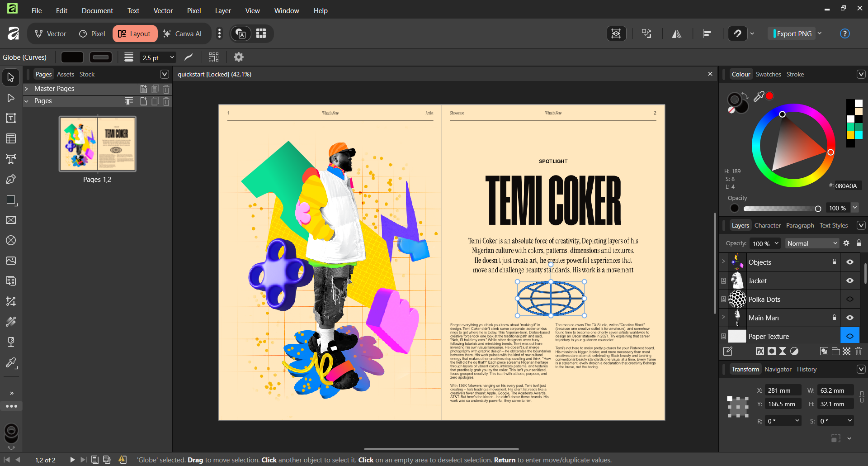
Task: Open the Document menu
Action: [97, 10]
